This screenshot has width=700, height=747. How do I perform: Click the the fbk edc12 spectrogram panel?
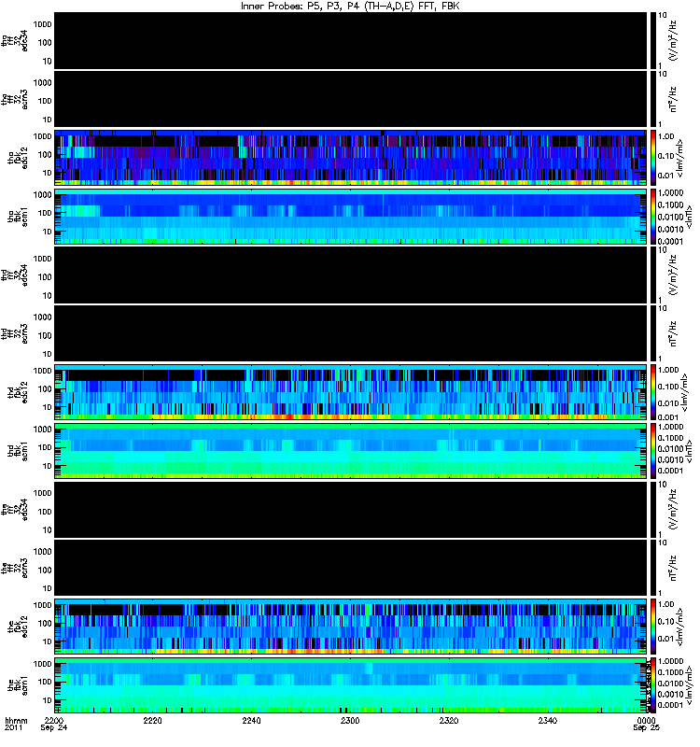coord(351,627)
